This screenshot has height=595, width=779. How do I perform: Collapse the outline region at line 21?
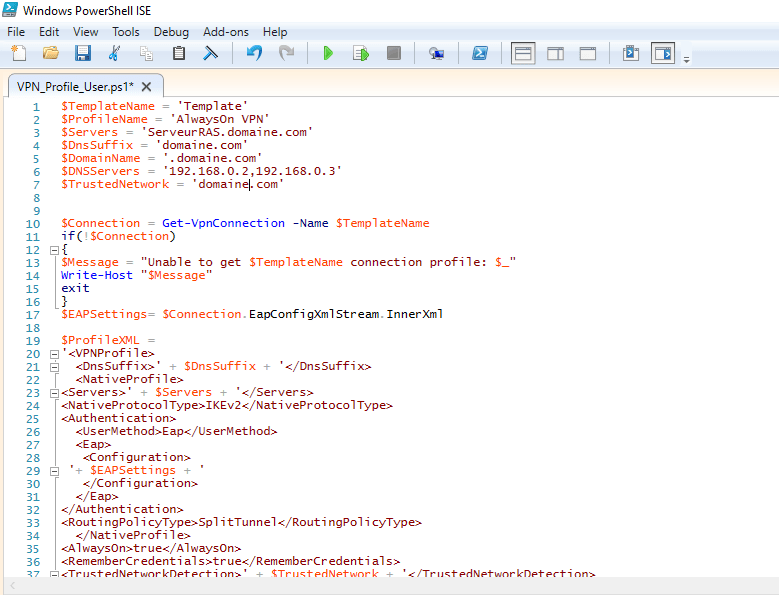tap(55, 368)
